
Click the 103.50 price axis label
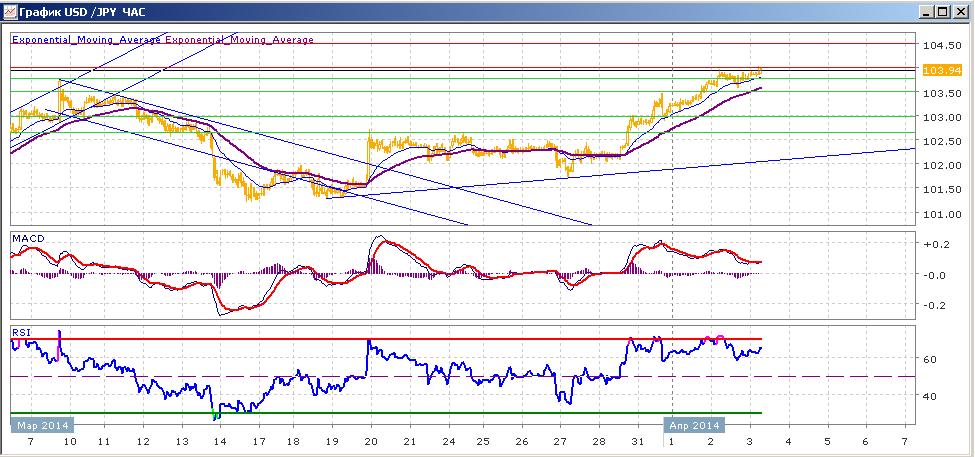coord(940,93)
